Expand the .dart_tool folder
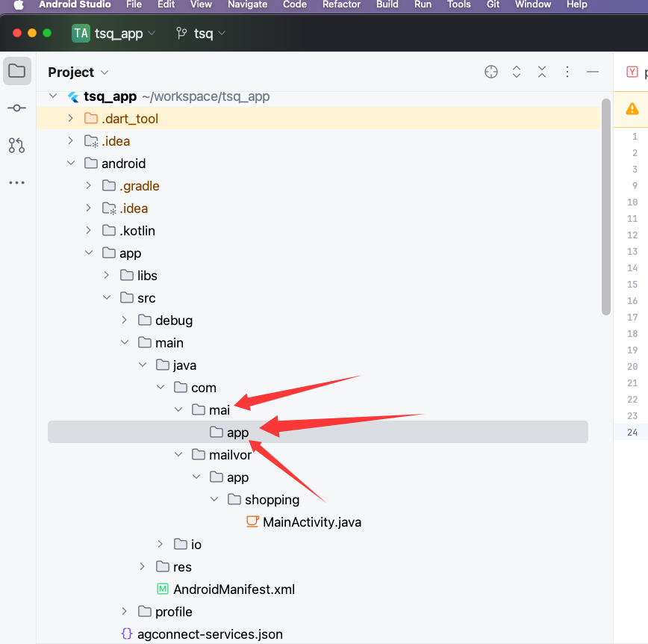 click(70, 119)
